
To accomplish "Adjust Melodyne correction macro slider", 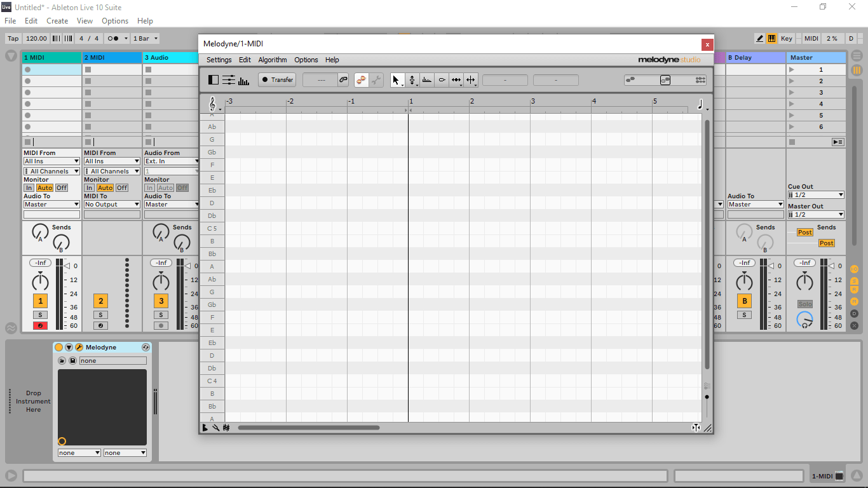I will click(x=665, y=80).
